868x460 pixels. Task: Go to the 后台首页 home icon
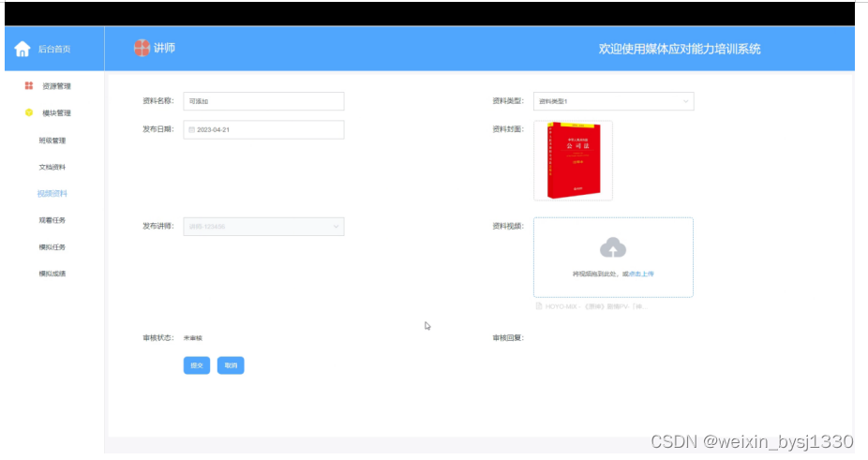point(22,49)
